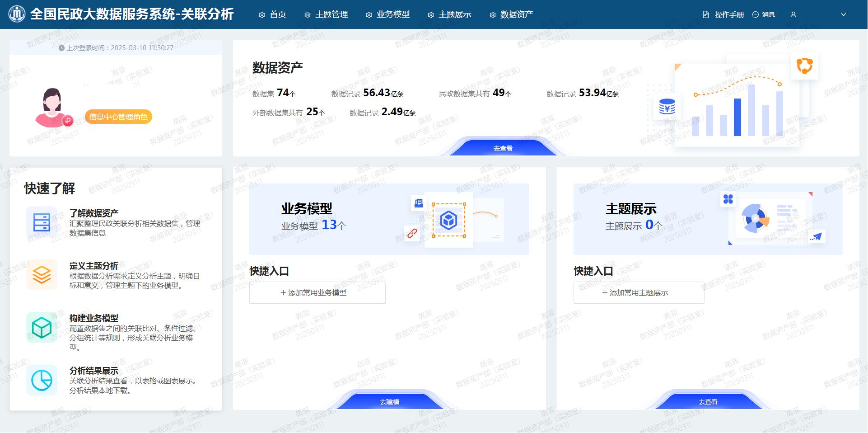
Task: Click the civil affairs system logo icon
Action: (17, 14)
